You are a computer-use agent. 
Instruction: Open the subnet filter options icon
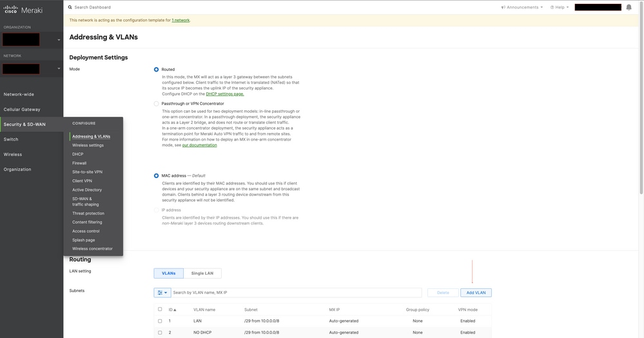point(162,293)
